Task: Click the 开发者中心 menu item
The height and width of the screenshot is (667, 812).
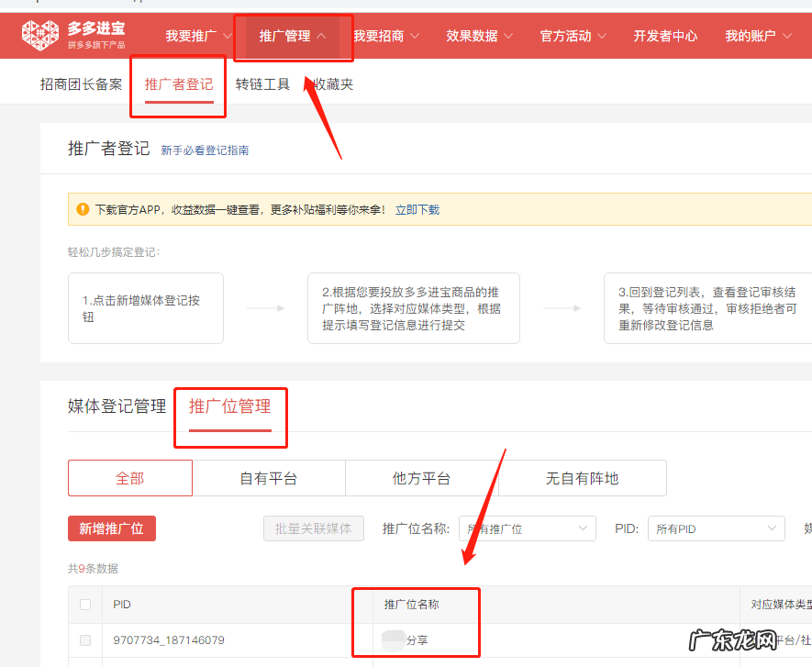Action: [664, 35]
